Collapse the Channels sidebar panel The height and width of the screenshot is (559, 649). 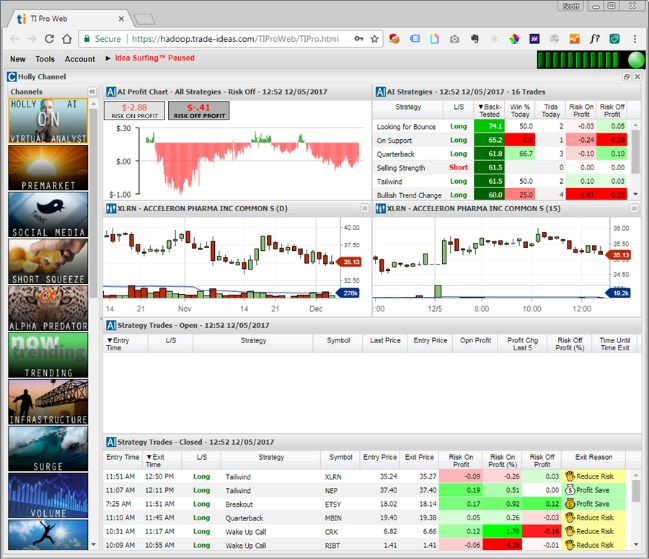(92, 91)
